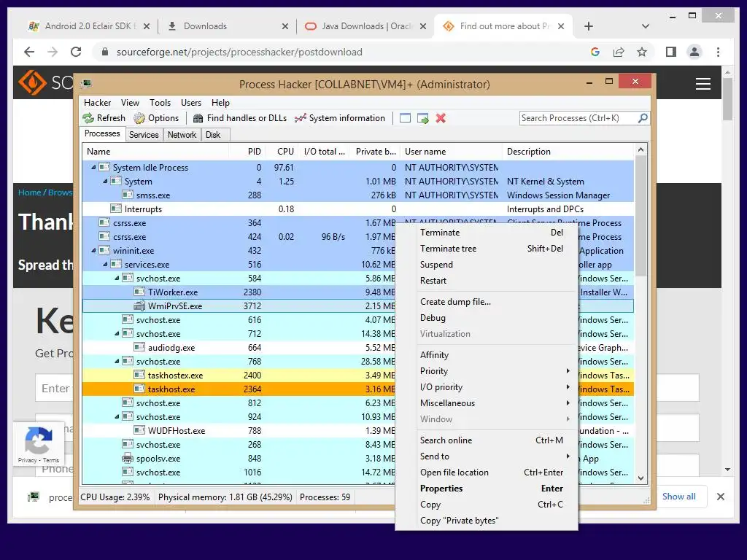Go back in browser history
The image size is (747, 560).
tap(29, 52)
